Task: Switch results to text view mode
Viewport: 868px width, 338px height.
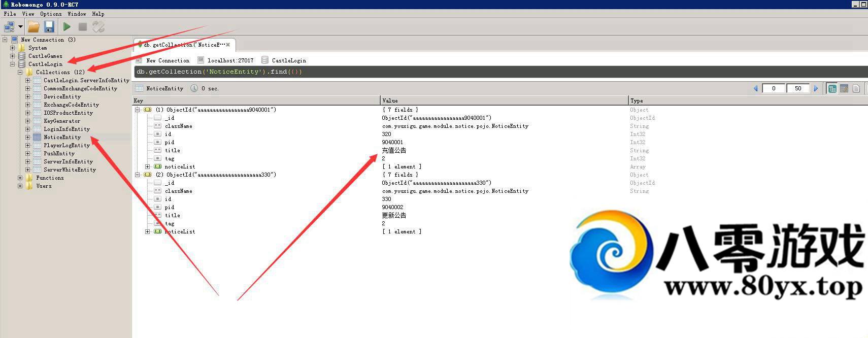Action: click(856, 88)
